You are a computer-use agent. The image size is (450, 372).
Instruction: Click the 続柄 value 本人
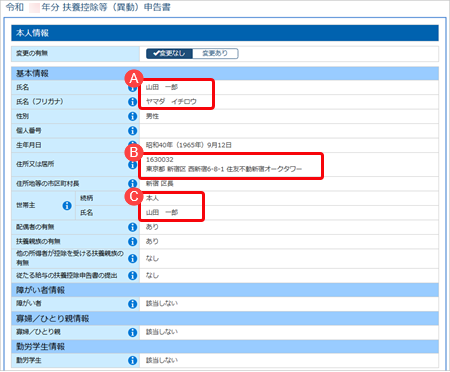152,198
